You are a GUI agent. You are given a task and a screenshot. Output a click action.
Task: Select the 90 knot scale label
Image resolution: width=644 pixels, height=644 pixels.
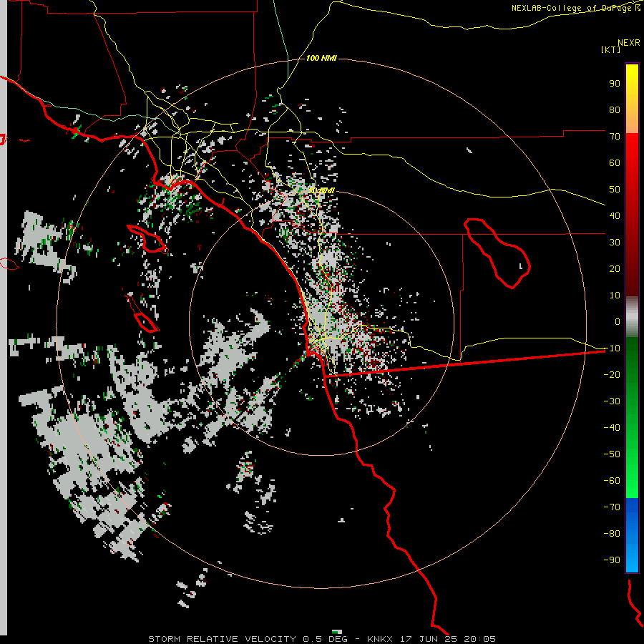click(615, 84)
